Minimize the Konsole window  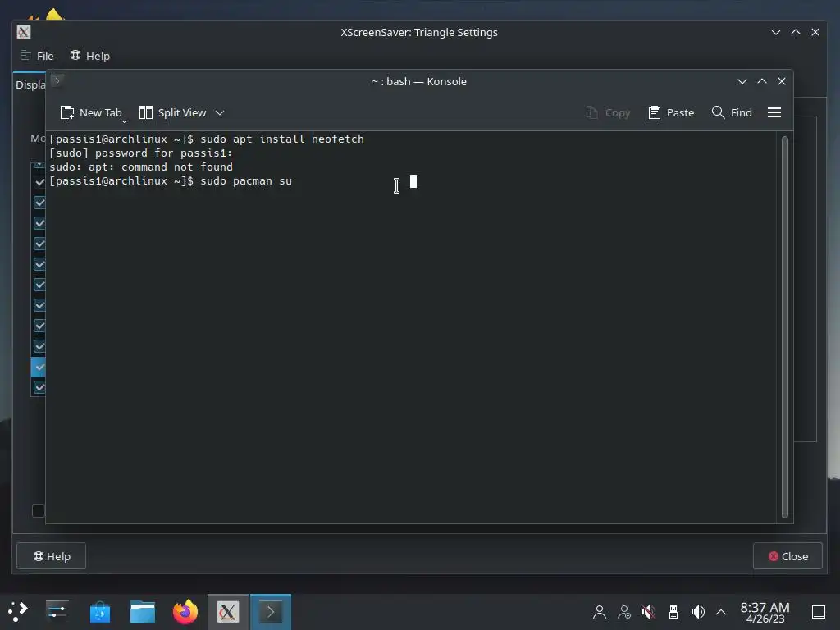pos(742,81)
